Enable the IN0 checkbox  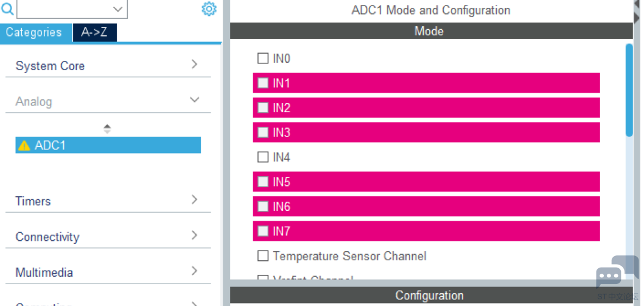click(263, 59)
